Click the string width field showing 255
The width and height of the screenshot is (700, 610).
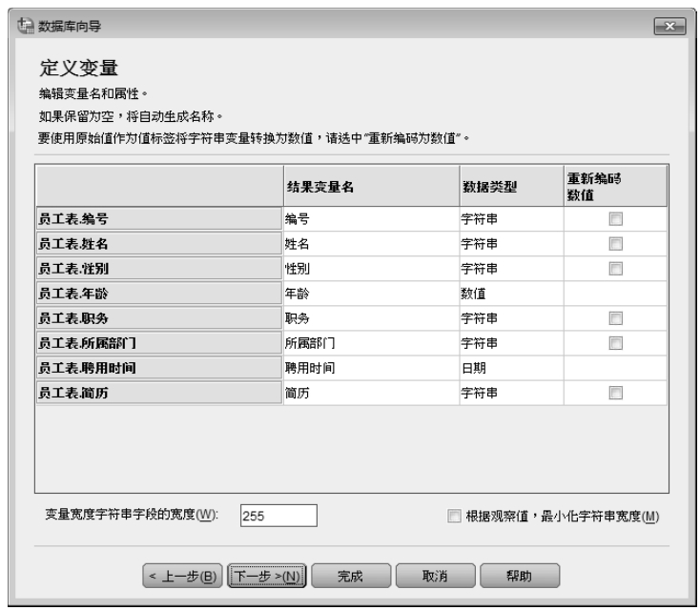coord(278,516)
